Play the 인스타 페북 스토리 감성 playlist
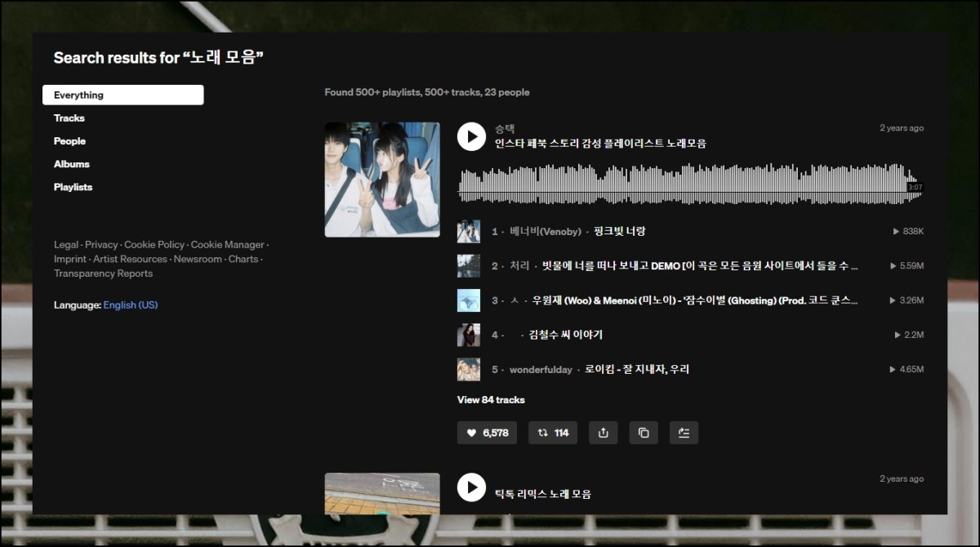Image resolution: width=980 pixels, height=547 pixels. point(471,136)
